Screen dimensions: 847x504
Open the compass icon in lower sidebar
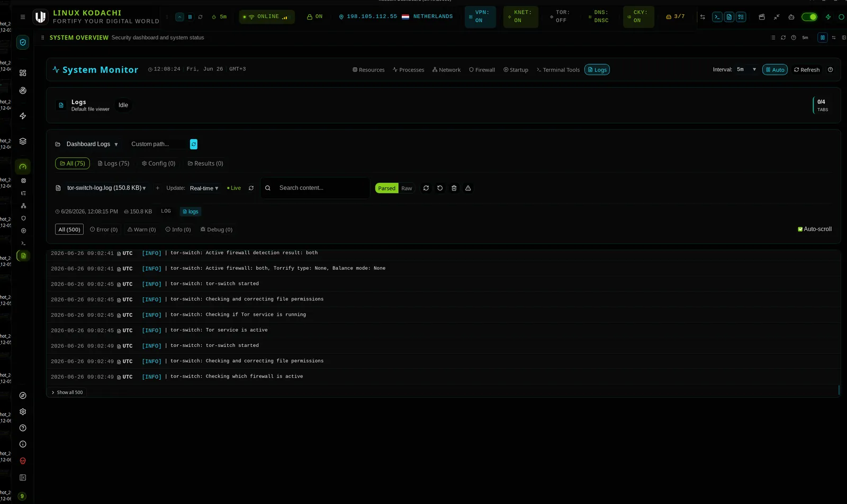pyautogui.click(x=23, y=396)
